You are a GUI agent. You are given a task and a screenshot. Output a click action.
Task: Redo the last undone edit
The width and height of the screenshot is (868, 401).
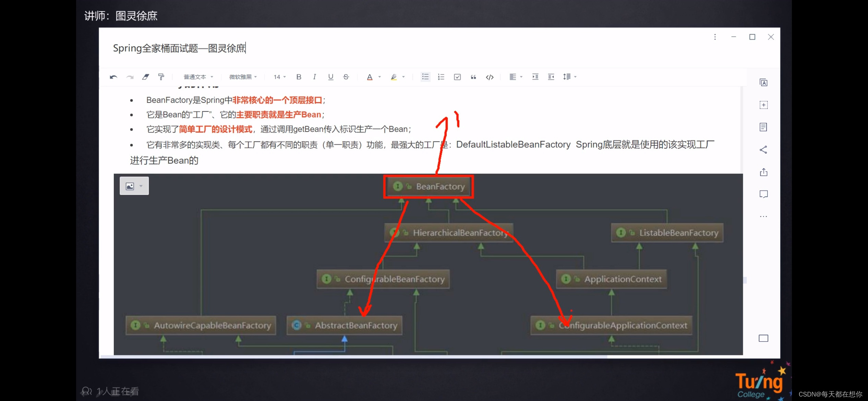(x=130, y=77)
